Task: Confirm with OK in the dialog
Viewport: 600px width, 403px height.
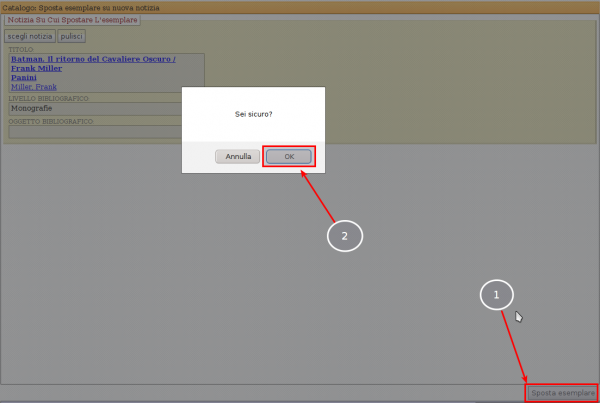Action: click(x=289, y=157)
